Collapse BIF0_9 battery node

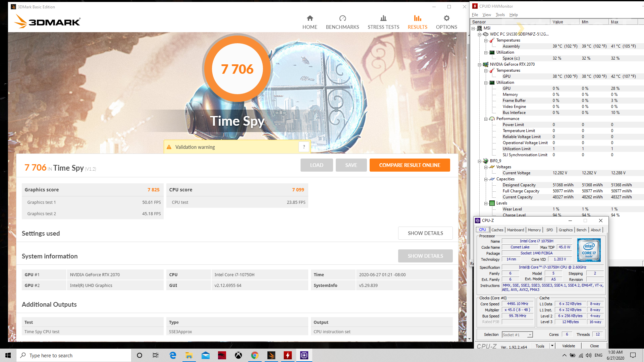click(x=480, y=161)
